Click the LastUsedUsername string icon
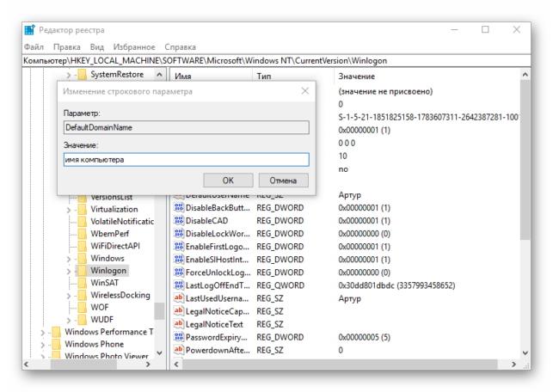Image resolution: width=553 pixels, height=392 pixels. [x=178, y=298]
